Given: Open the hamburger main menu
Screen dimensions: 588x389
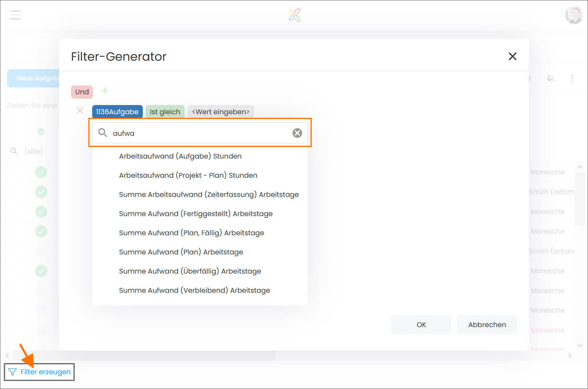Looking at the screenshot, I should [15, 15].
